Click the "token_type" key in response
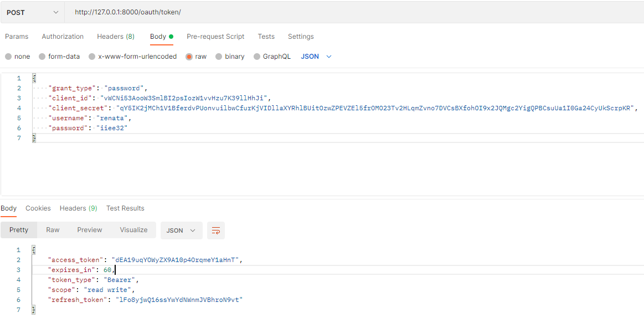This screenshot has height=328, width=644. (70, 280)
